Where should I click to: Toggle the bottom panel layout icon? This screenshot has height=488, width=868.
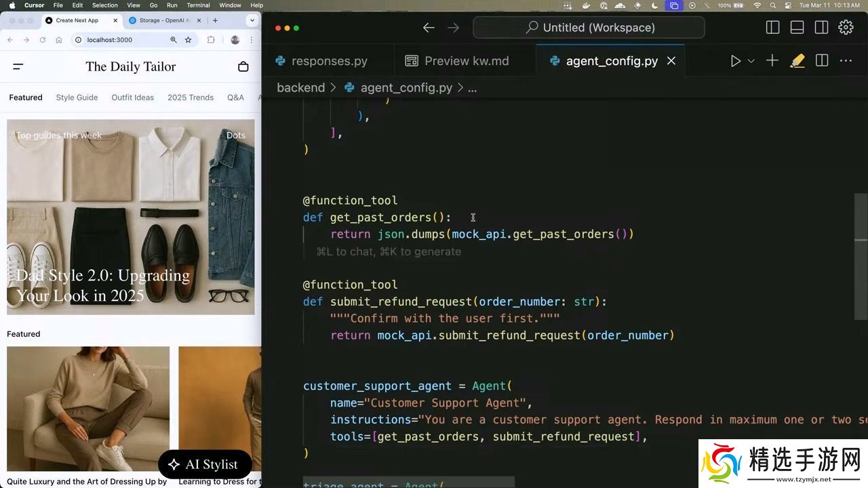click(x=797, y=28)
